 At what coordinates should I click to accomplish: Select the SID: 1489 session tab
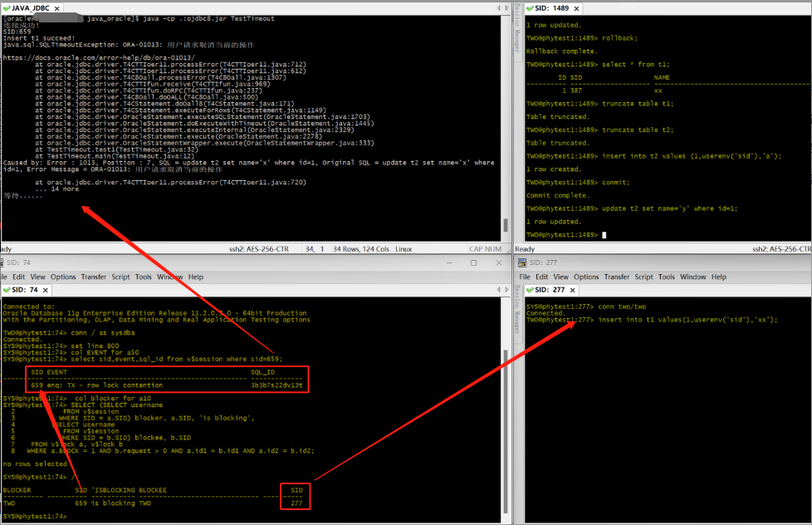(552, 8)
